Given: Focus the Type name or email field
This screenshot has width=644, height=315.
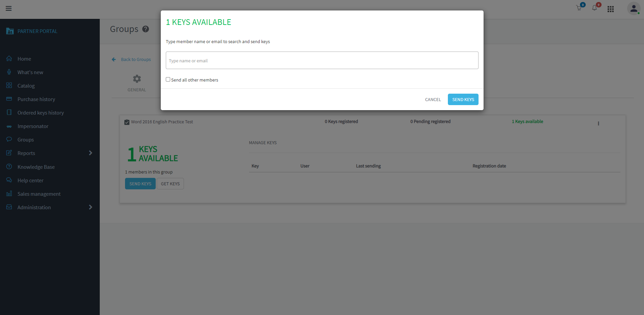Looking at the screenshot, I should click(x=322, y=60).
